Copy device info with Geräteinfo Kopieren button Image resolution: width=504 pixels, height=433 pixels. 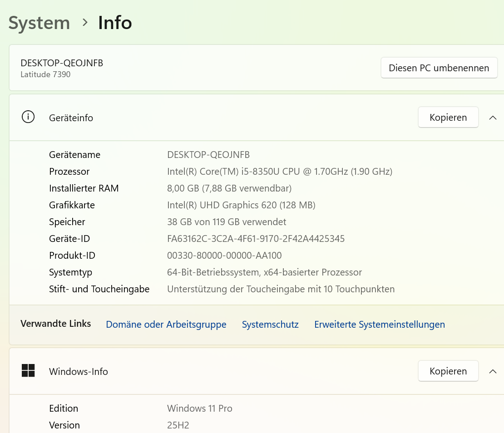(x=448, y=117)
